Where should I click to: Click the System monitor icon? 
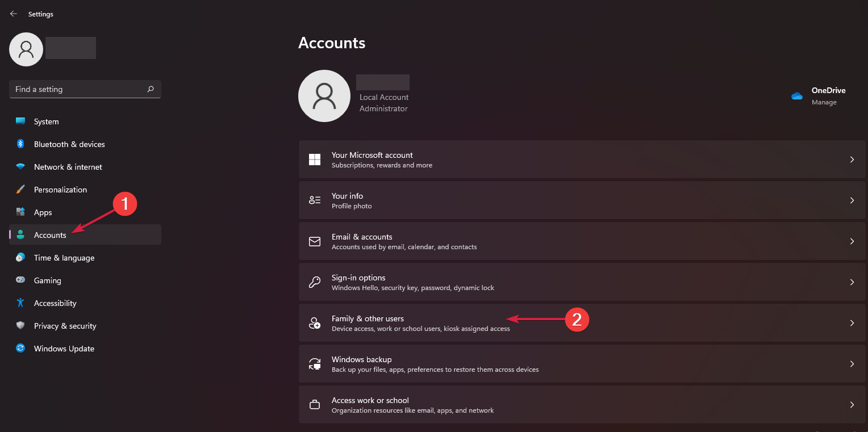[20, 121]
